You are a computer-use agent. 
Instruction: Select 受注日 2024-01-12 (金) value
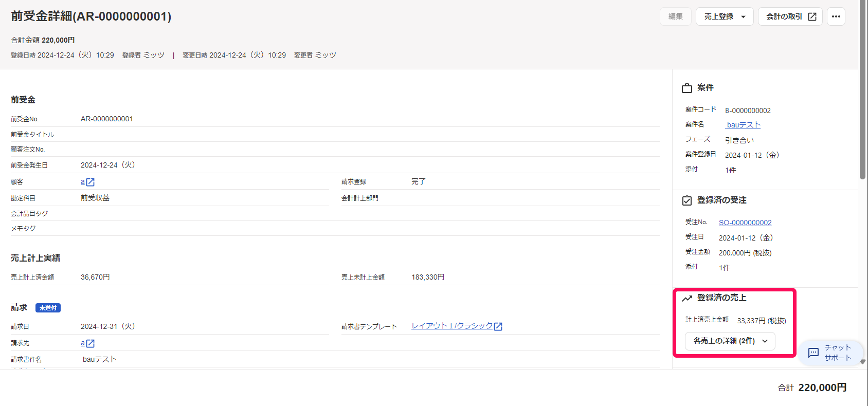[746, 238]
